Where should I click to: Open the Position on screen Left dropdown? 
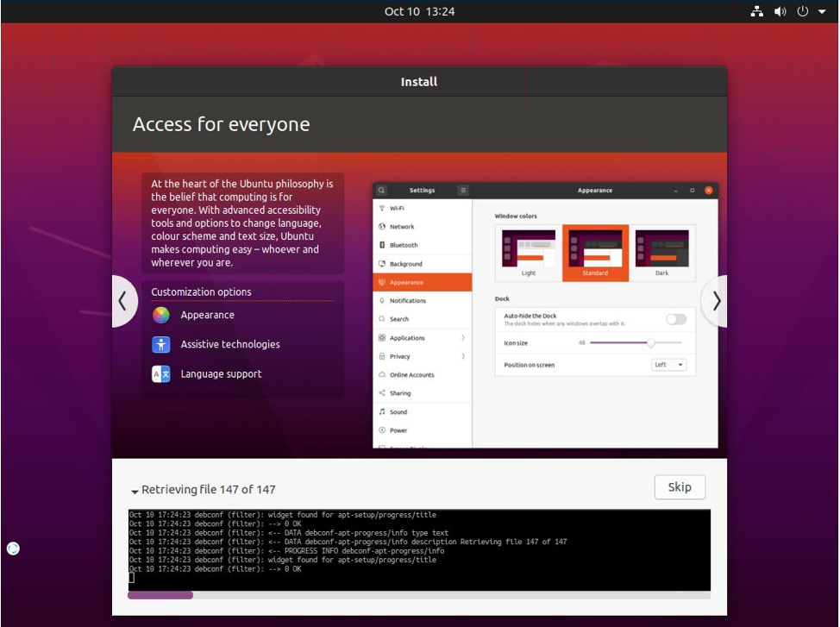pos(668,365)
